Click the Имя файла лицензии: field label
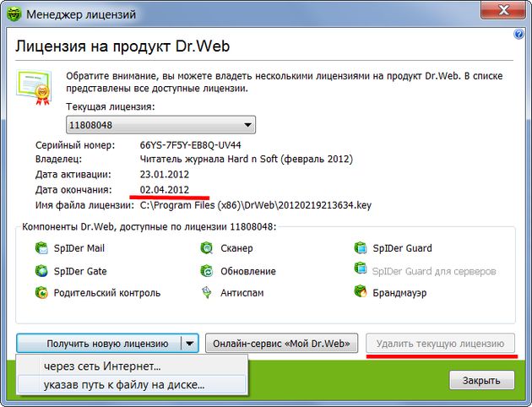 coord(84,205)
